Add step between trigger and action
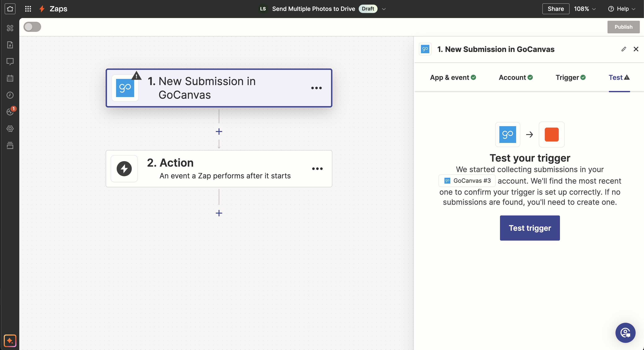 click(x=219, y=131)
